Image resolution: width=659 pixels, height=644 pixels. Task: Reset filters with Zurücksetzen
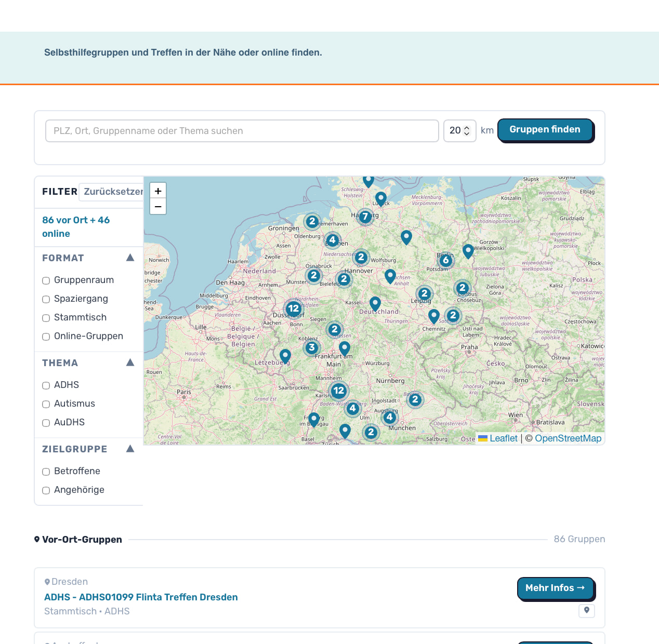113,192
